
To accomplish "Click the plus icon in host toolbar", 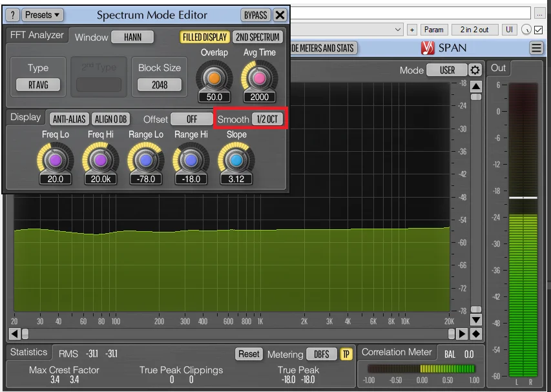I will coord(412,29).
